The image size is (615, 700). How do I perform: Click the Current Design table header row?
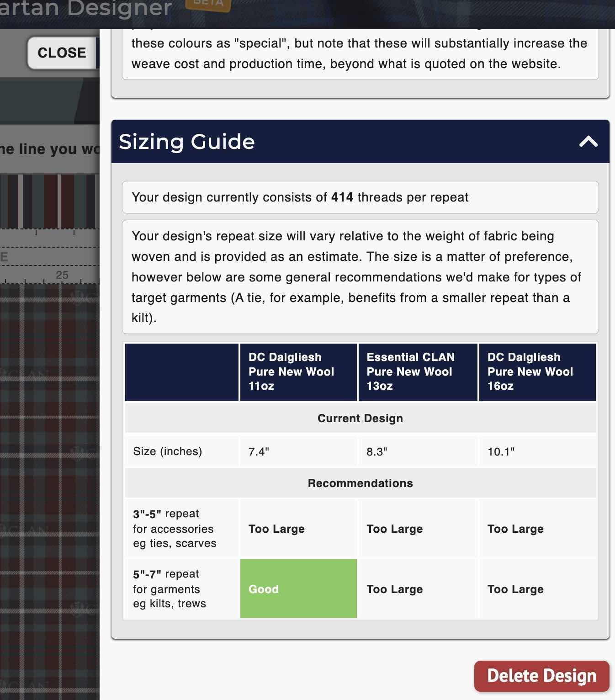(360, 418)
